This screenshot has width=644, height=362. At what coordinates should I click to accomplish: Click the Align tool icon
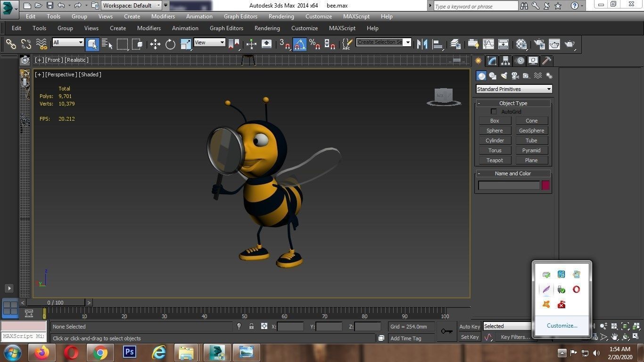(x=438, y=44)
